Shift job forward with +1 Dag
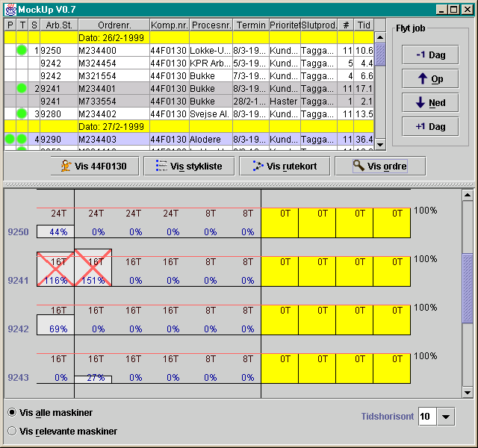The height and width of the screenshot is (448, 478). coord(430,126)
